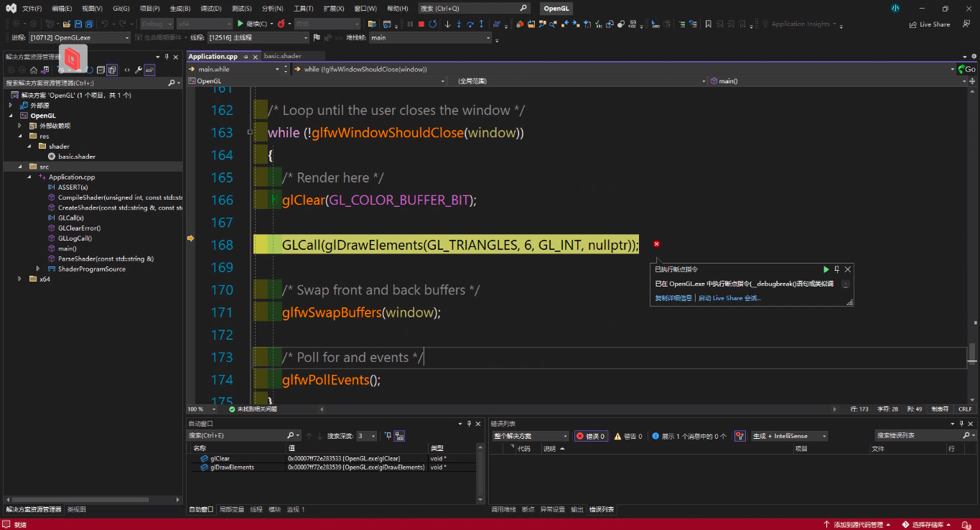Pin the breakpoint exception popup
This screenshot has width=980, height=530.
click(837, 269)
